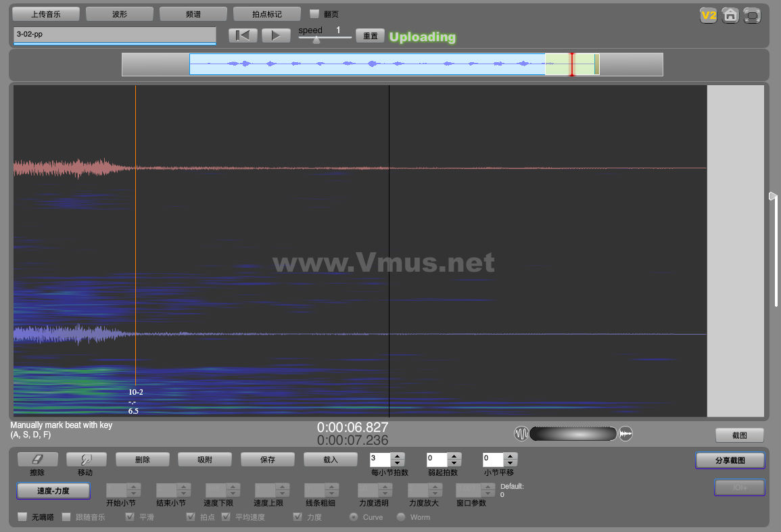Decrease the 弱起拍数 stepper value
781x532 pixels.
[x=454, y=463]
